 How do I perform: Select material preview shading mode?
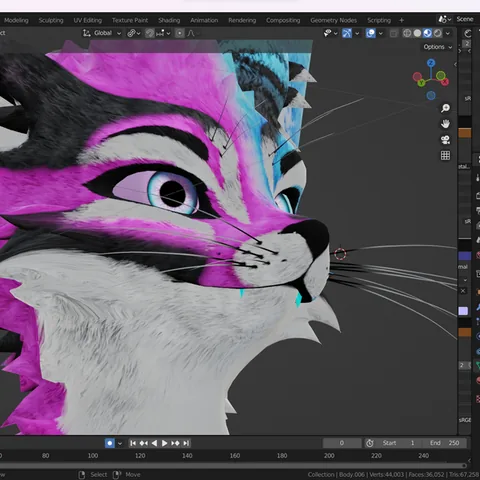tap(427, 33)
